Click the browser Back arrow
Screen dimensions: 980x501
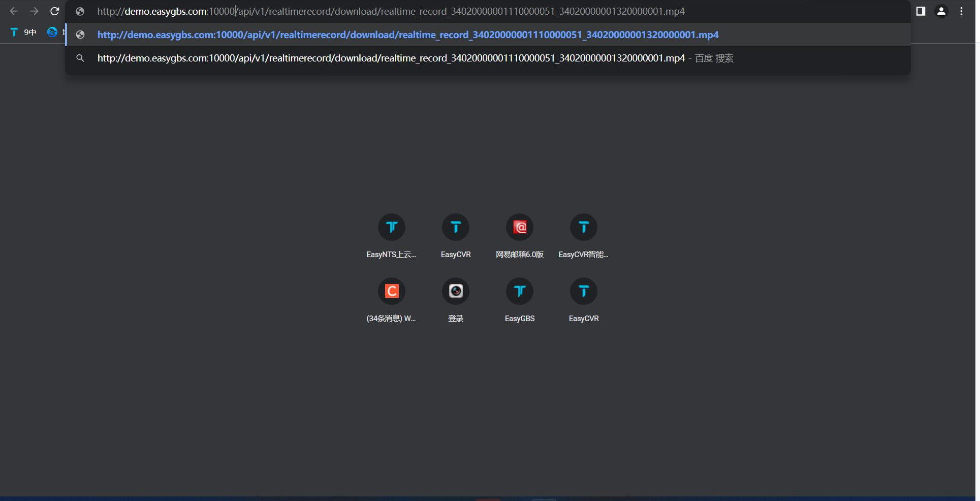point(14,11)
